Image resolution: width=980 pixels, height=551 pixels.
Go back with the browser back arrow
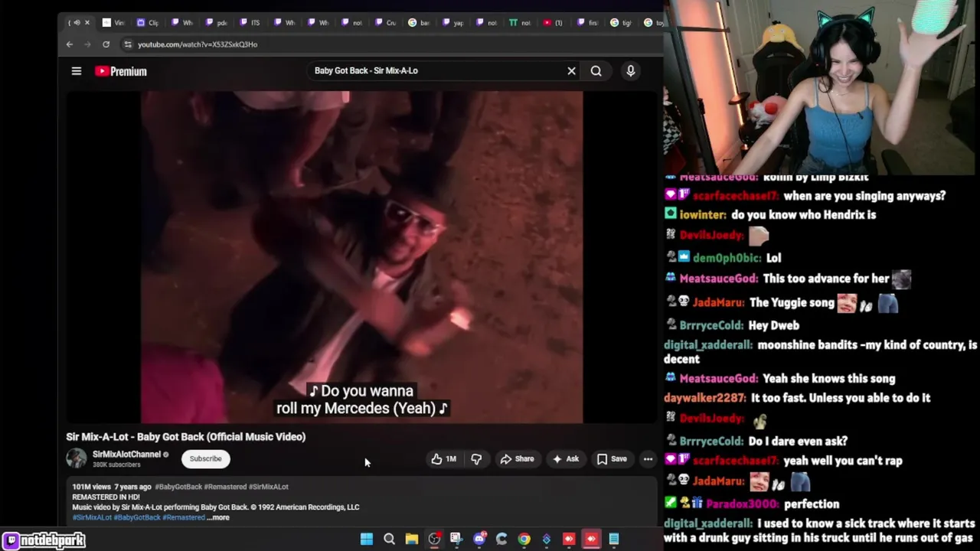69,44
